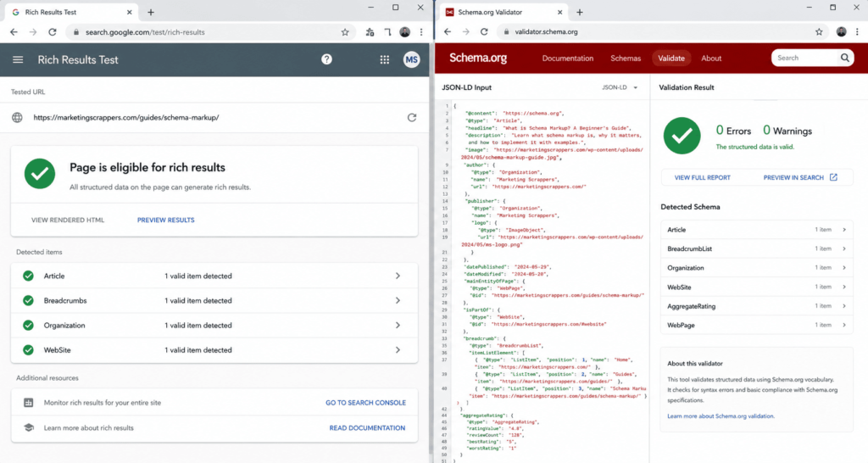Go back in the Rich Results Test browser

(x=14, y=32)
